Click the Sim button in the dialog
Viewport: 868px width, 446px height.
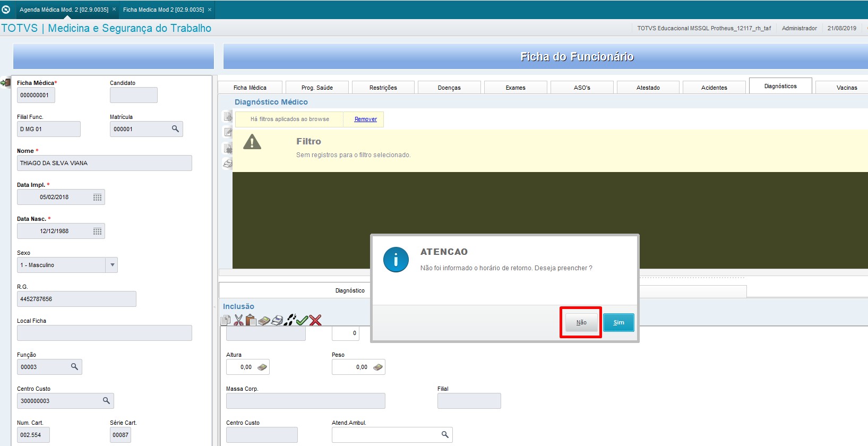(x=618, y=322)
